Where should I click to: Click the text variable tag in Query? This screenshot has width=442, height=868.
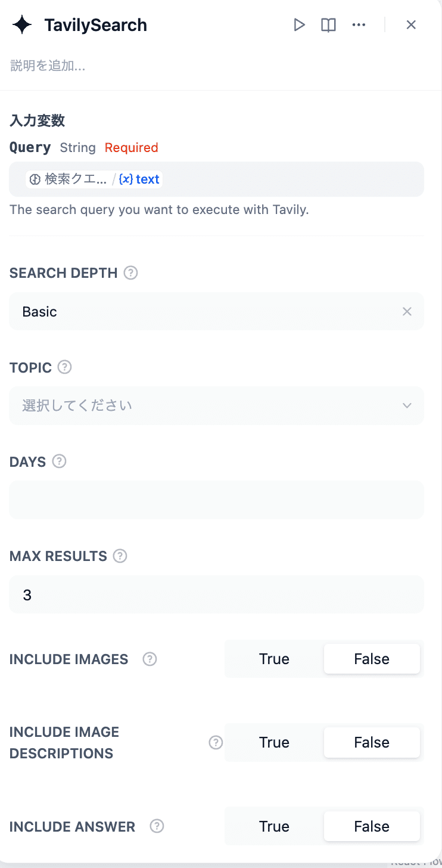[139, 179]
